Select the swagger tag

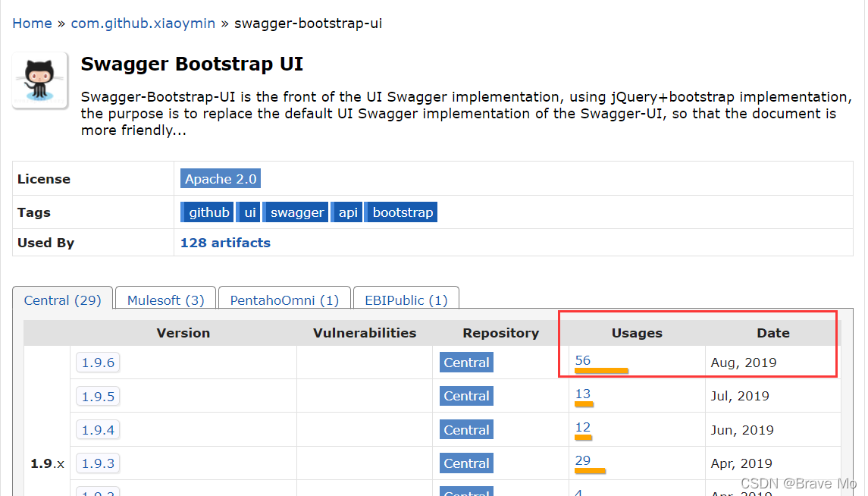pyautogui.click(x=296, y=212)
